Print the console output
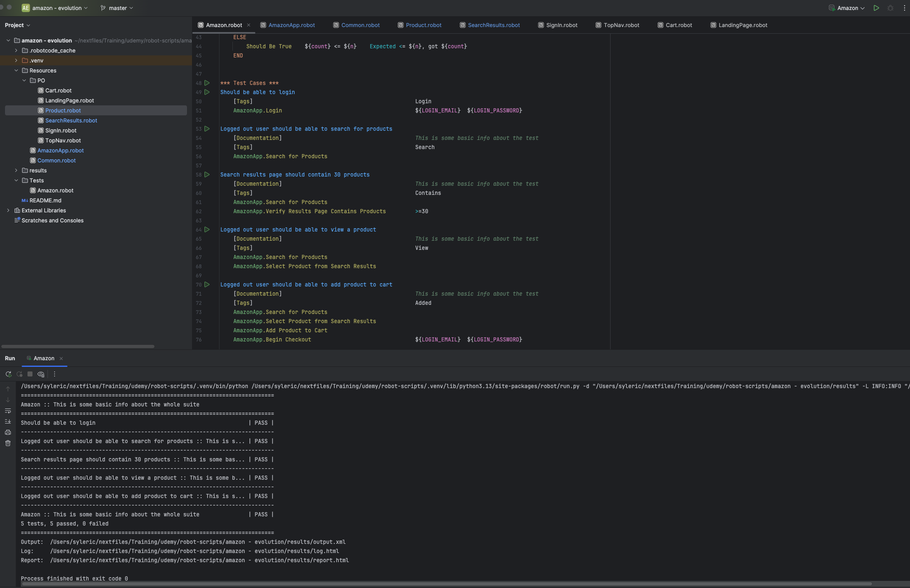This screenshot has width=910, height=588. click(8, 432)
